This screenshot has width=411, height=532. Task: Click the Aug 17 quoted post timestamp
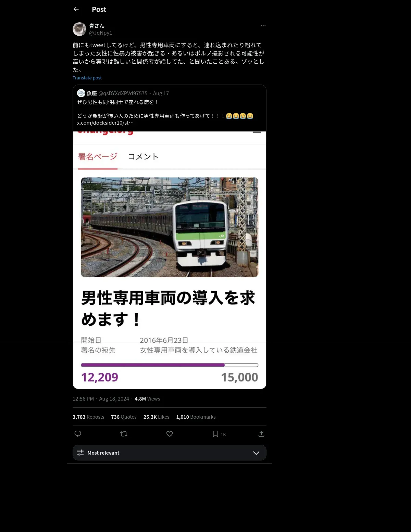[x=161, y=93]
